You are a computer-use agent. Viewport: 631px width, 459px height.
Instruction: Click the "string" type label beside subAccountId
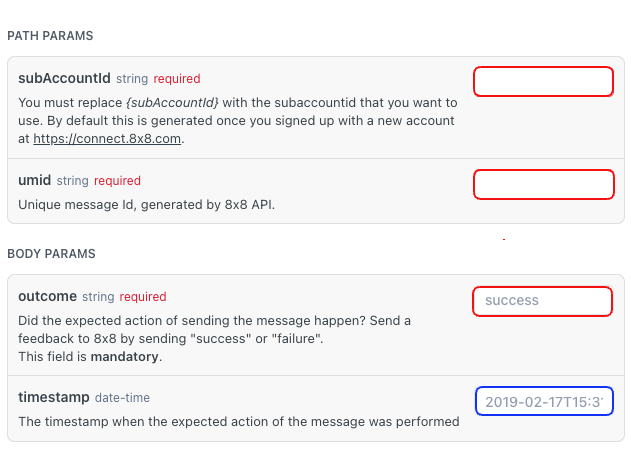[132, 78]
